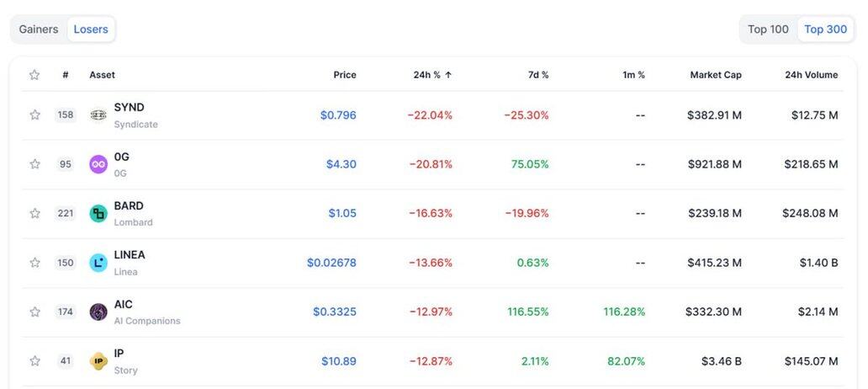868x389 pixels.
Task: Choose the Top 100 filter
Action: point(769,29)
